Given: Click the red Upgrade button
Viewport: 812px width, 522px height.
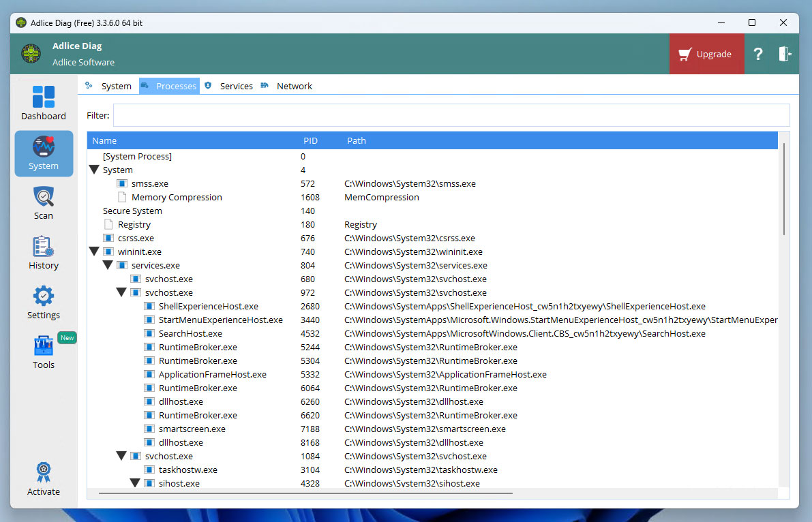Looking at the screenshot, I should (x=706, y=55).
